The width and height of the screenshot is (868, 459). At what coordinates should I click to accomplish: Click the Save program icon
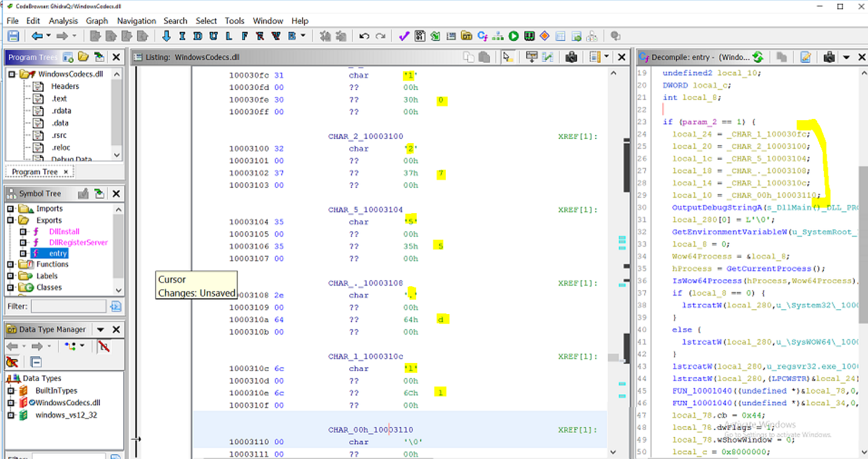[13, 36]
